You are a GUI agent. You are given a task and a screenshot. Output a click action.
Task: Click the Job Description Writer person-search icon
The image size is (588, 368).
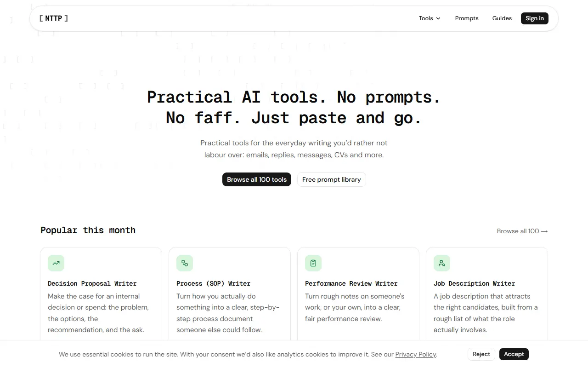442,263
